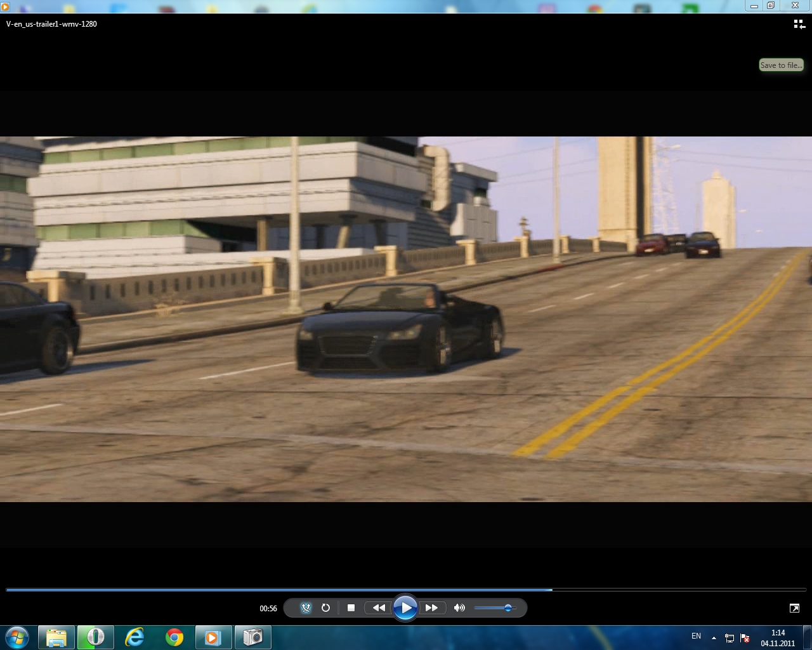The width and height of the screenshot is (812, 650).
Task: Stop the video playback
Action: click(351, 607)
